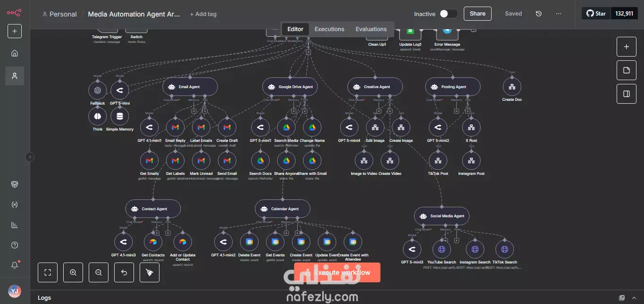Viewport: 644px width, 304px height.
Task: Click the plus create button in sidebar
Action: (15, 31)
